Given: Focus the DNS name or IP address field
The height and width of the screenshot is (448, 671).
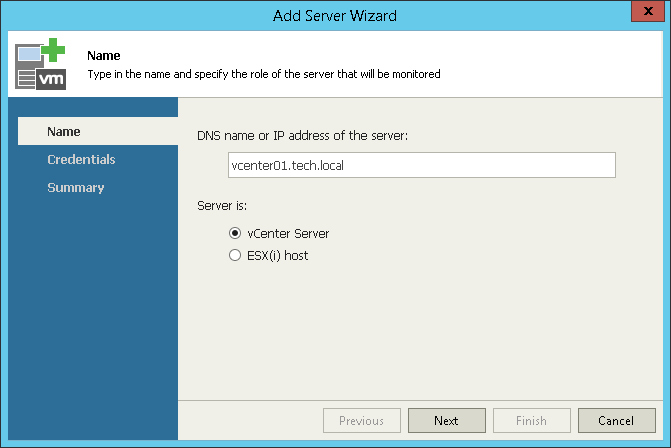Looking at the screenshot, I should click(x=421, y=165).
